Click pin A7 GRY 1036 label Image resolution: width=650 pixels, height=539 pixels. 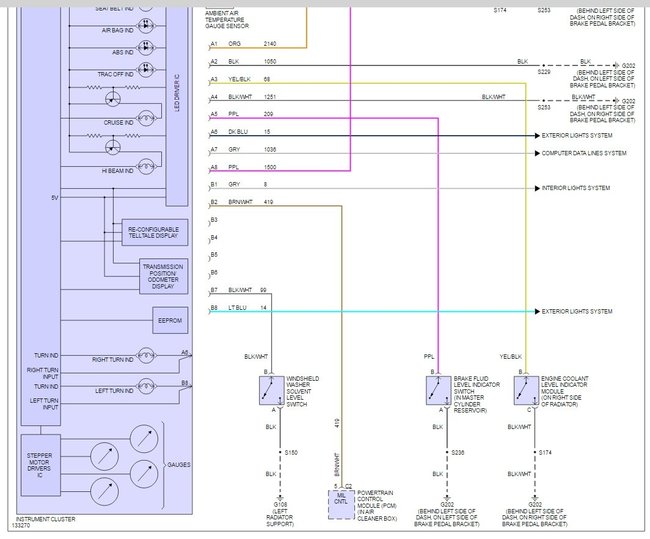pos(243,149)
